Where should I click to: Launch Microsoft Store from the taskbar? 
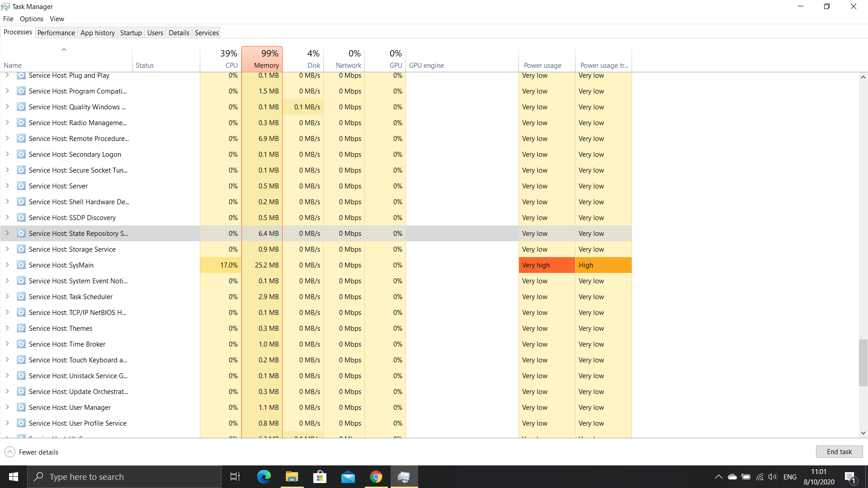[x=320, y=477]
